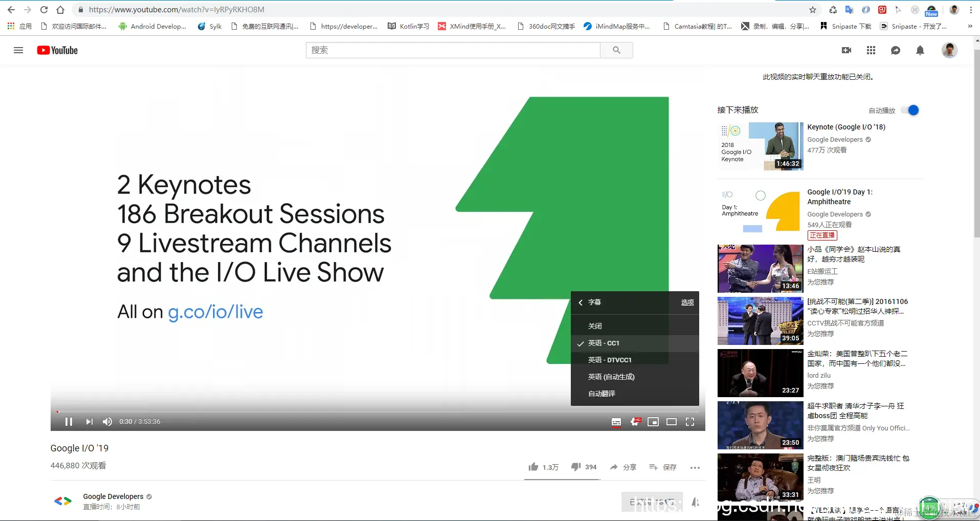The image size is (980, 521).
Task: Open the Sylk bookmark
Action: click(x=210, y=26)
